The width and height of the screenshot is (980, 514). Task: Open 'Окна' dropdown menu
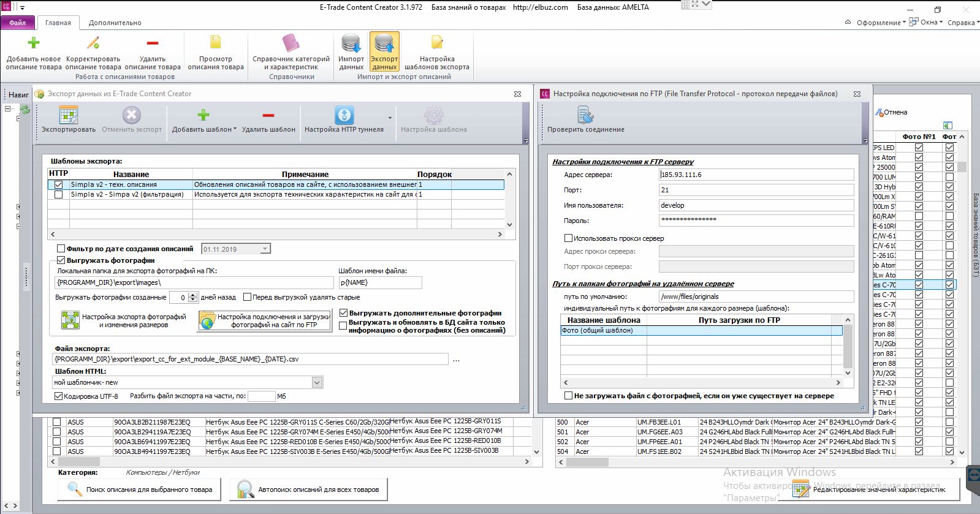click(x=927, y=22)
